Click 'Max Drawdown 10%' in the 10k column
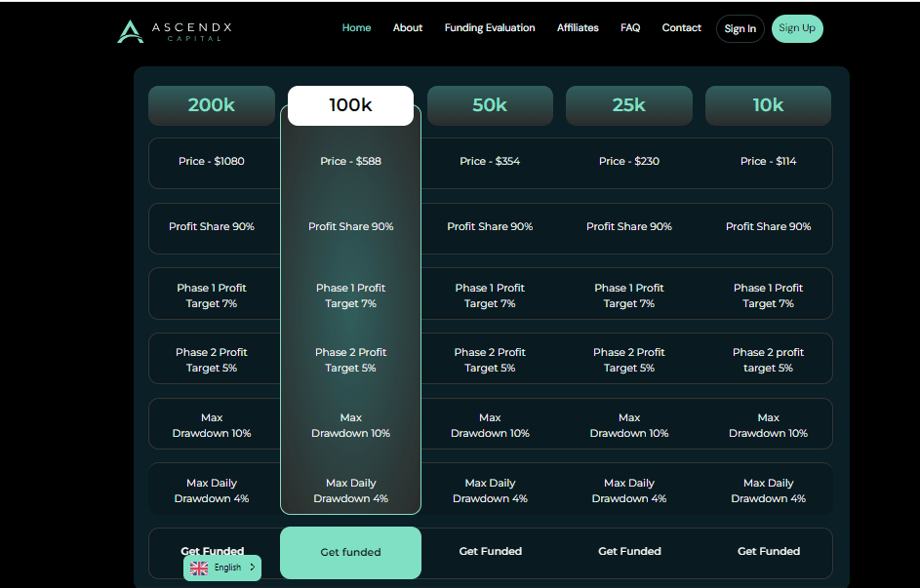This screenshot has width=920, height=588. [x=768, y=425]
